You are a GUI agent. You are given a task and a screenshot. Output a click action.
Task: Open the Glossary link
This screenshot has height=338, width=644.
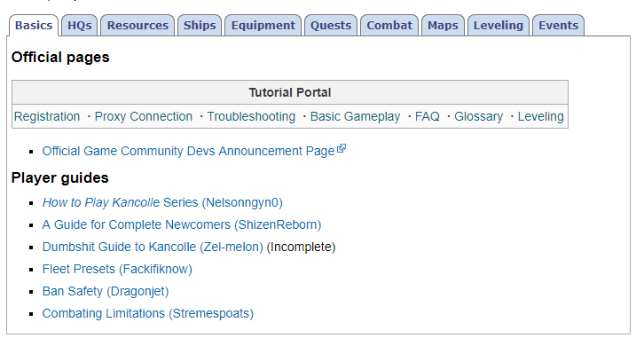pyautogui.click(x=478, y=116)
